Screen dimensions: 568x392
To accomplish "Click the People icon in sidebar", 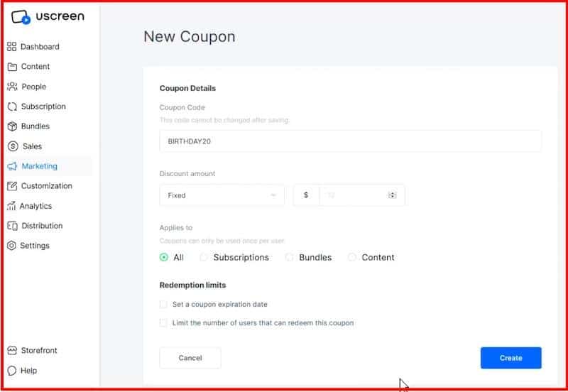I will [12, 86].
